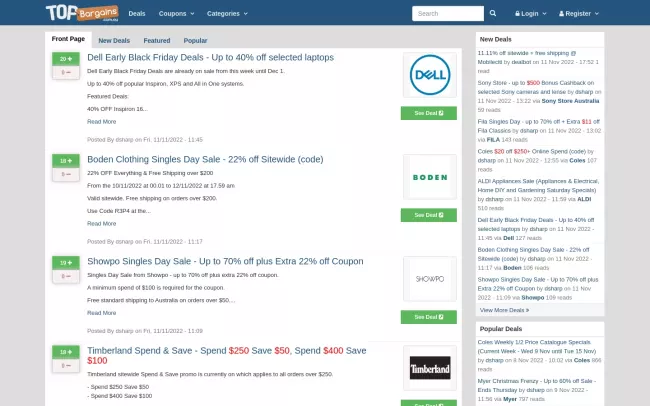Open the Categories dropdown

[227, 14]
